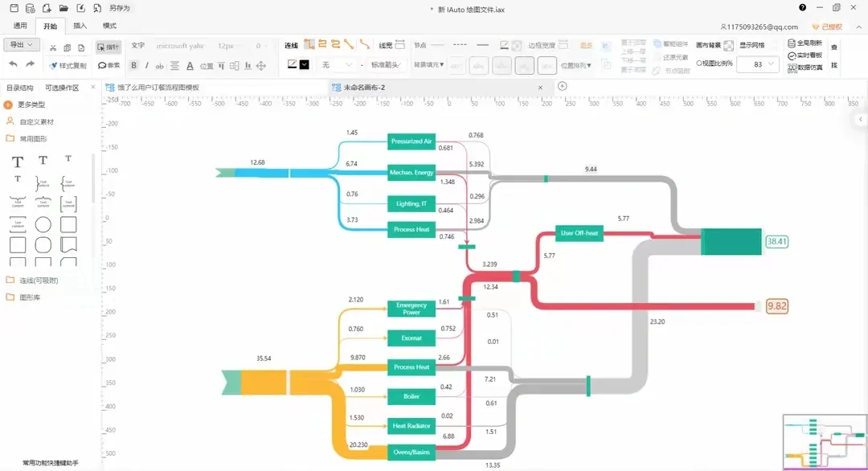The height and width of the screenshot is (471, 868).
Task: Click the font color A icon
Action: [x=190, y=66]
